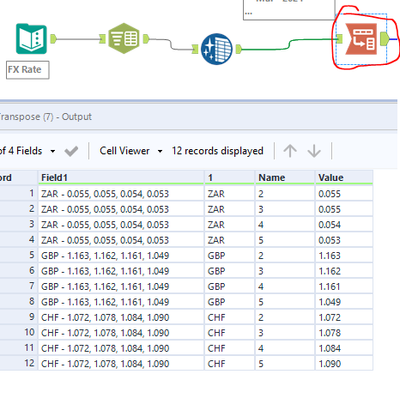This screenshot has width=400, height=397.
Task: Select Value cell 1.072
Action: click(344, 317)
